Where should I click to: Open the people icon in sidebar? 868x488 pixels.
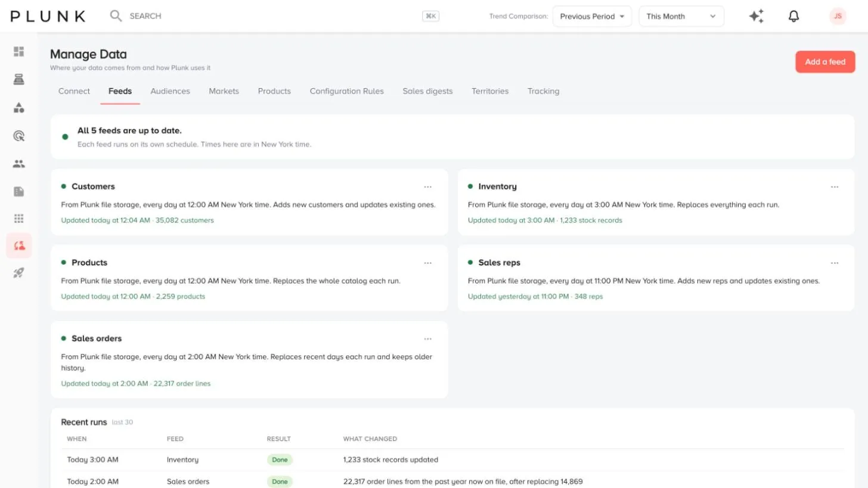point(19,164)
